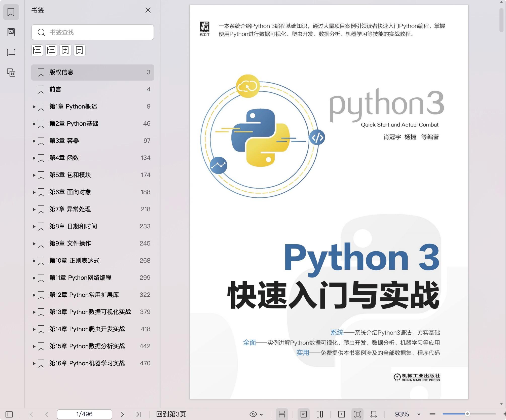Expand all bookmarks icon
This screenshot has width=506, height=420.
point(37,50)
